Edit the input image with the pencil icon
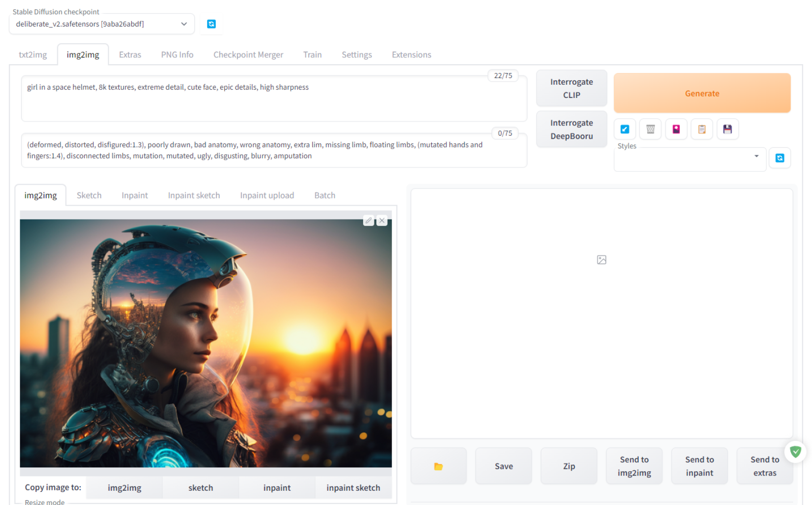812x505 pixels. (x=369, y=220)
